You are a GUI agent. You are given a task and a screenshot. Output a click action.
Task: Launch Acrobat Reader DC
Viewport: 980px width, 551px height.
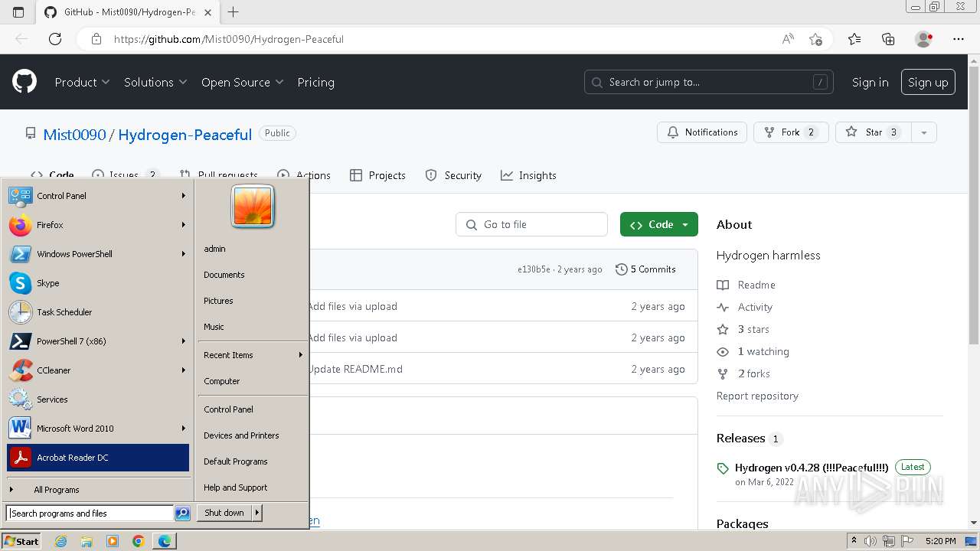[98, 458]
